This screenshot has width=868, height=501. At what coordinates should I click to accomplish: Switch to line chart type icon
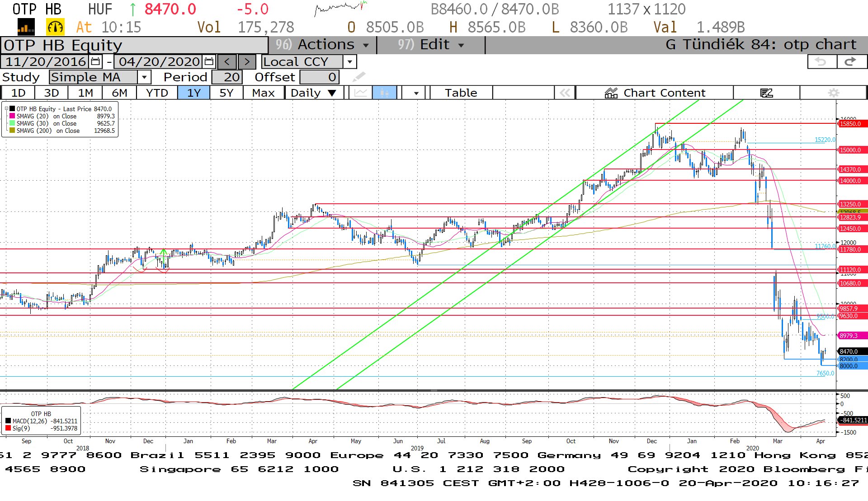(x=360, y=93)
